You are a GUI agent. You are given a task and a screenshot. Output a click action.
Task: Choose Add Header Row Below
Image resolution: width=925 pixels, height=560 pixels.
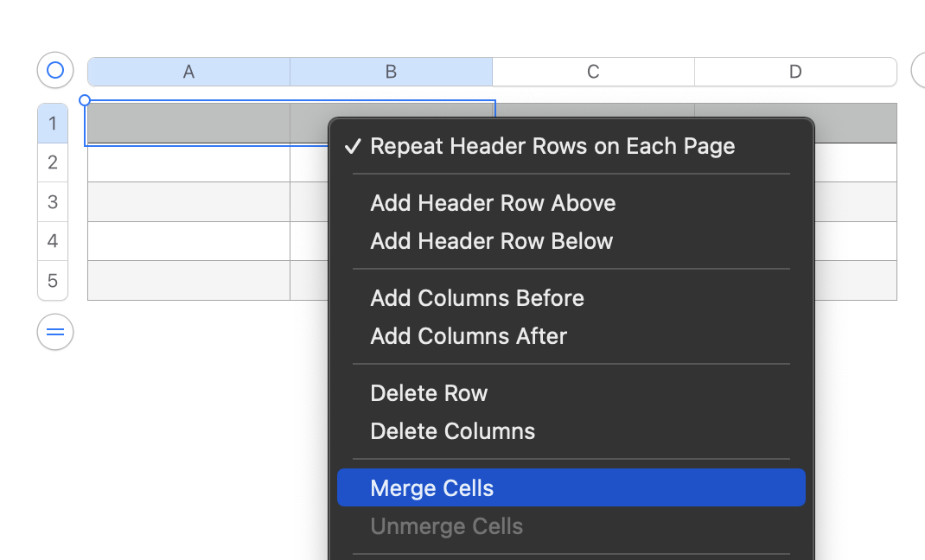click(x=491, y=241)
